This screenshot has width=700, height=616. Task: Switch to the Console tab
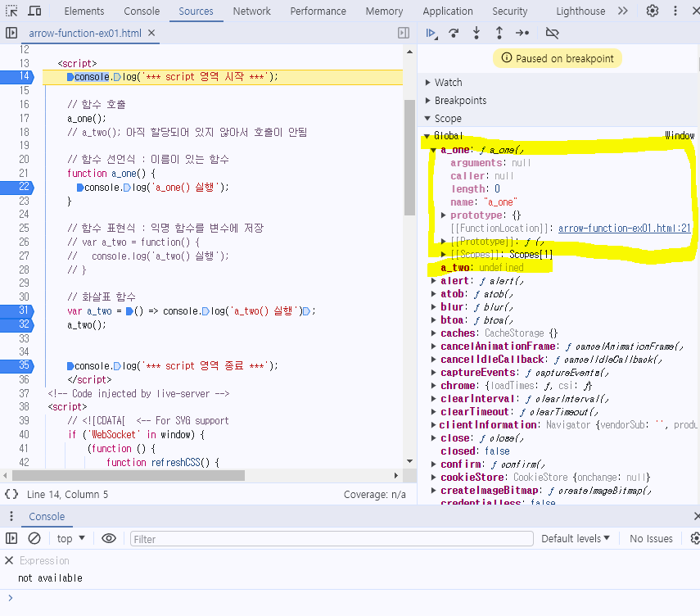point(142,11)
